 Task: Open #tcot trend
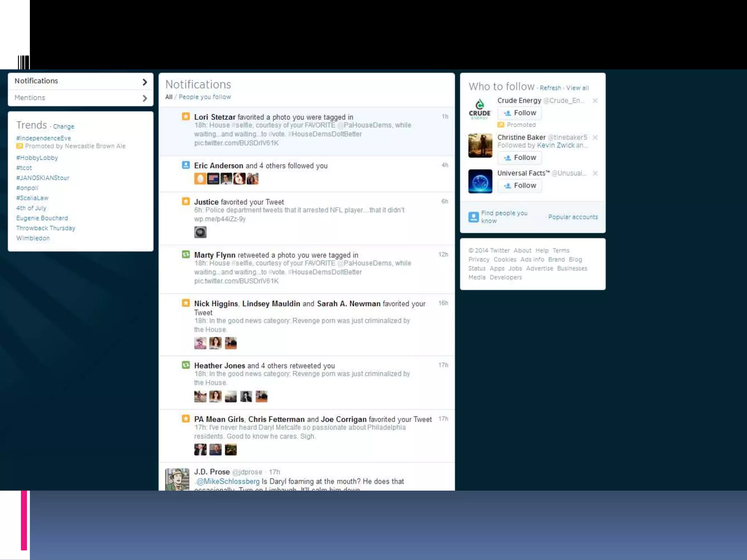coord(24,168)
